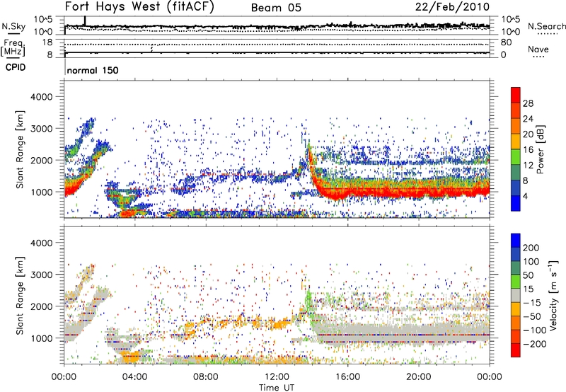Click the date "22/Feb/2010" in the header
Viewport: 566px width, 392px height.
click(x=452, y=7)
